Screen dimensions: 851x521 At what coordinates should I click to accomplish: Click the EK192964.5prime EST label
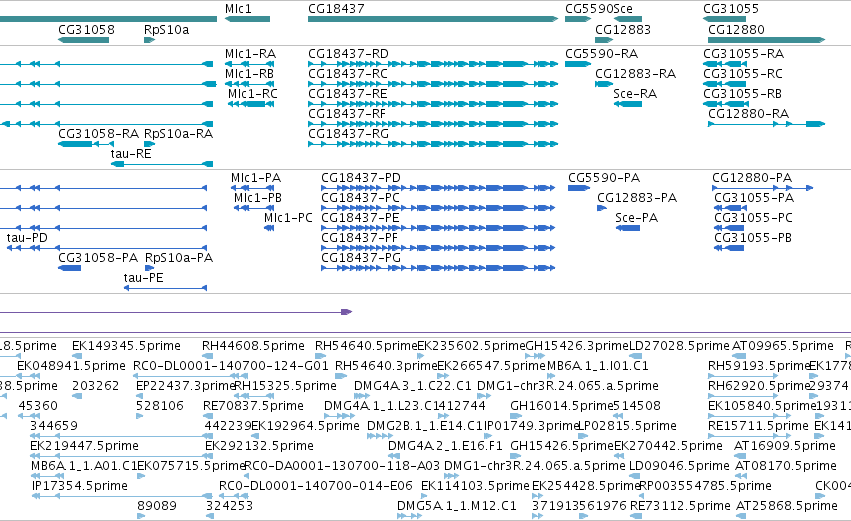(305, 427)
